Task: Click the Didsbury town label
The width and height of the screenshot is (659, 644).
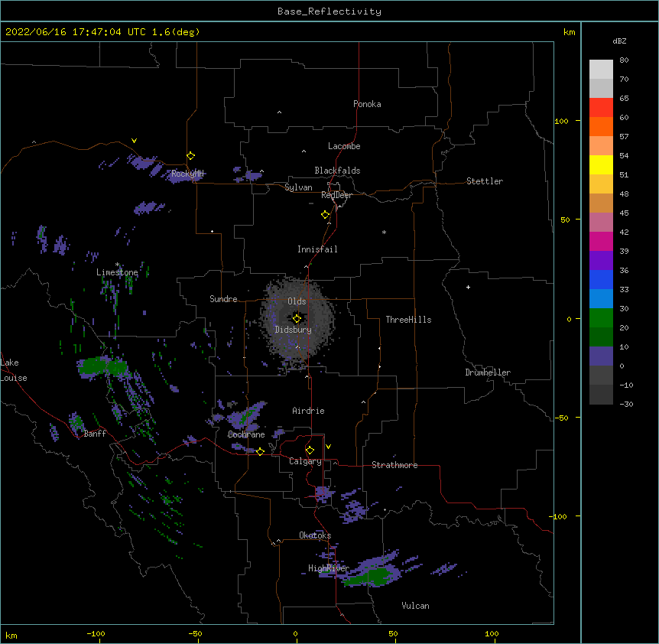Action: coord(294,330)
